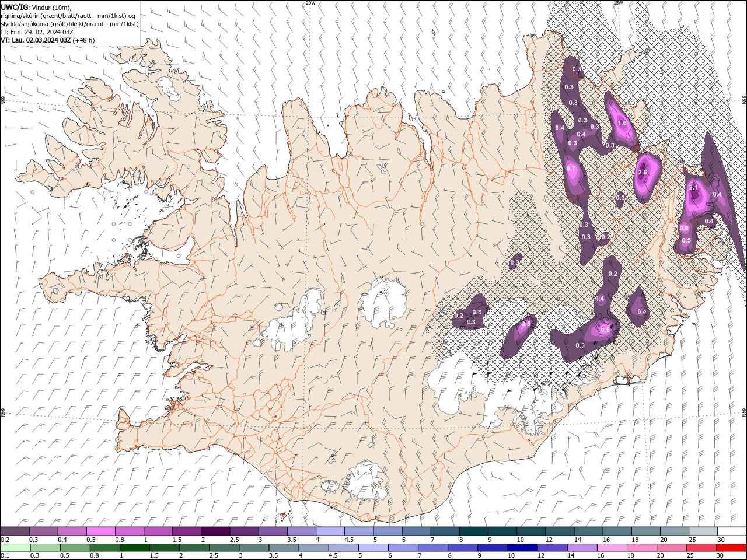Click the lower rain legend swatch starting at 14
Image resolution: width=747 pixels, height=560 pixels.
581,548
